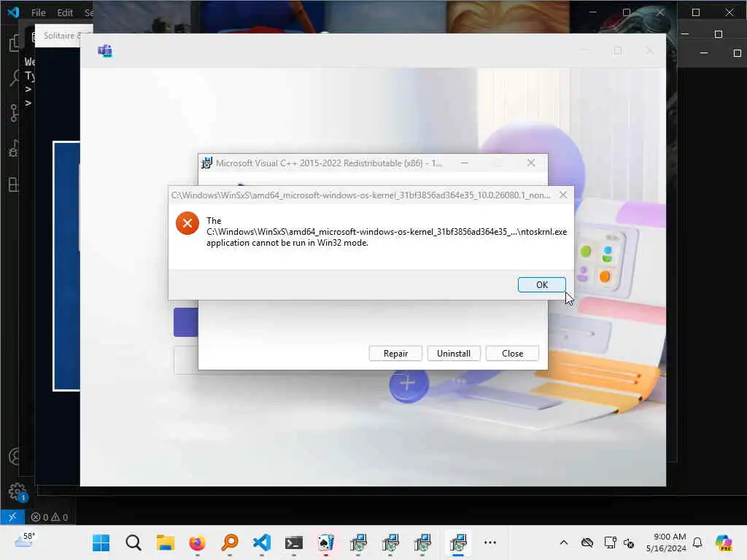Open notifications bell in the taskbar
The width and height of the screenshot is (747, 560).
697,542
